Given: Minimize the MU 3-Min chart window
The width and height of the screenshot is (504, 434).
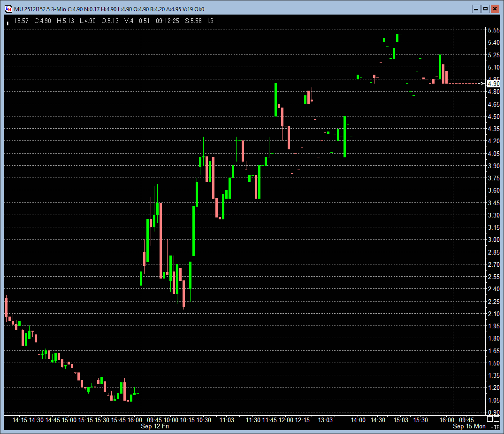Looking at the screenshot, I should click(x=476, y=9).
